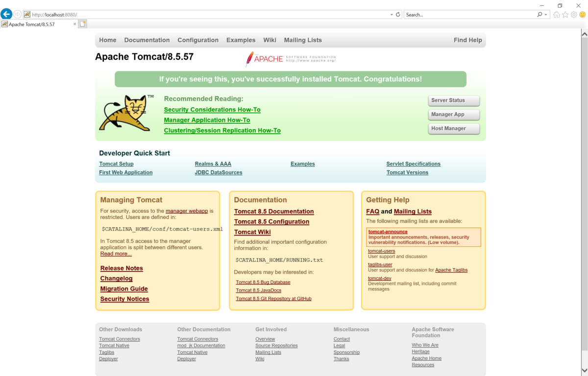This screenshot has height=376, width=588.
Task: Open the FAQ link
Action: click(x=373, y=211)
